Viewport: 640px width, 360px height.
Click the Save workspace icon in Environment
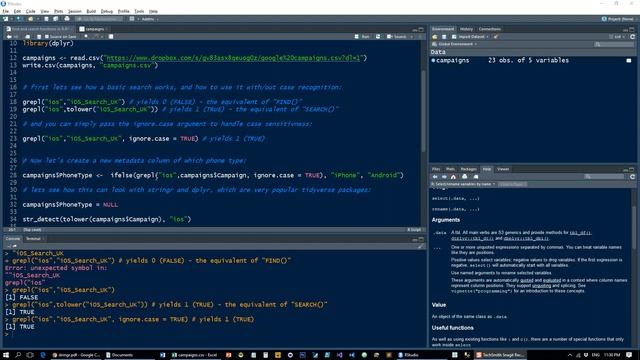[x=444, y=37]
